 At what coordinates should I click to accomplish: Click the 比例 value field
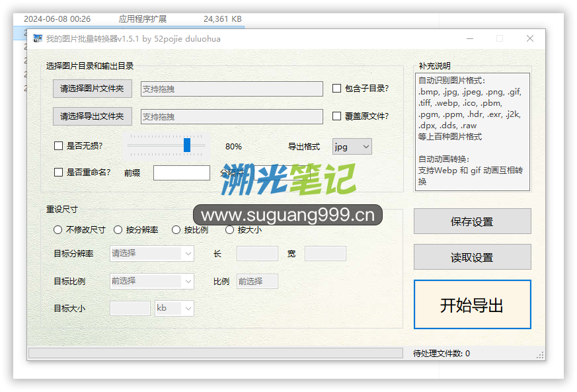pyautogui.click(x=257, y=281)
